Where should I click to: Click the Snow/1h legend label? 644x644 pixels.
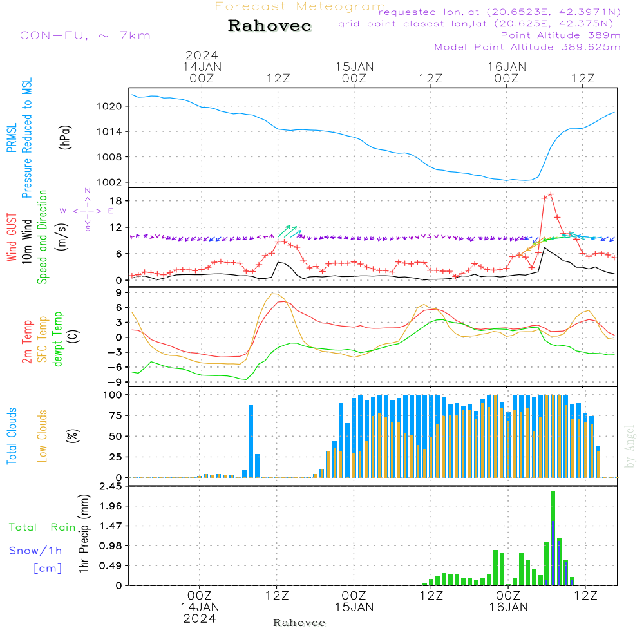(x=35, y=551)
